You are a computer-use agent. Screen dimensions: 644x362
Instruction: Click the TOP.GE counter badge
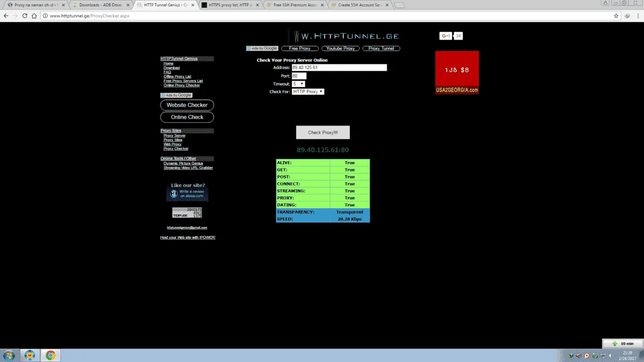coord(187,212)
